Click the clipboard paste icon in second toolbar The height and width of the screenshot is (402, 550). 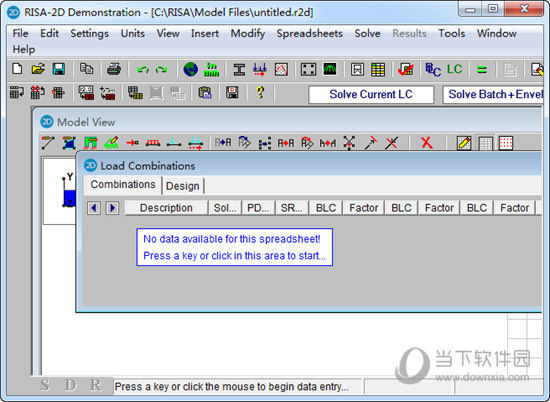tap(205, 93)
